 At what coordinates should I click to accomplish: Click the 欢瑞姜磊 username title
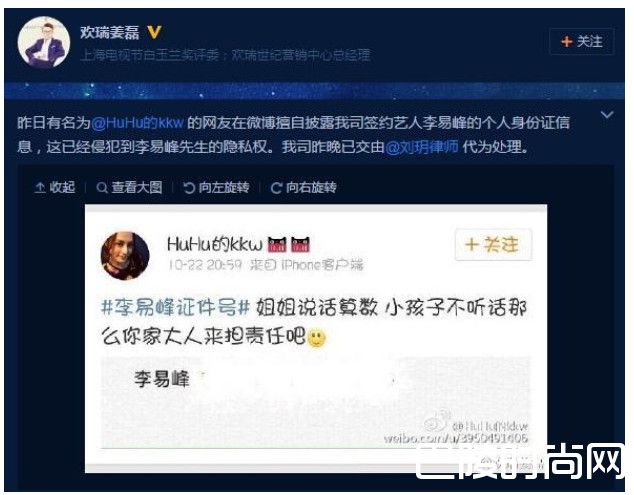click(110, 32)
